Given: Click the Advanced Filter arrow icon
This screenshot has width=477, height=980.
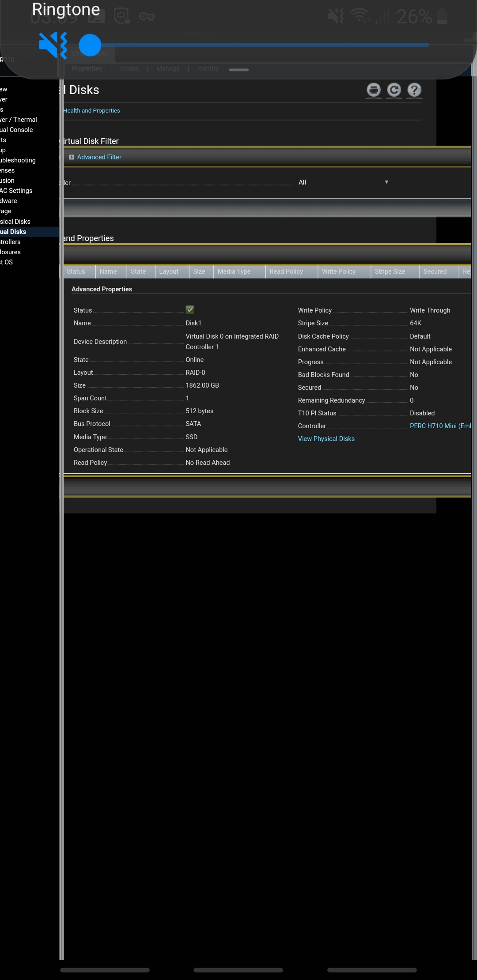Looking at the screenshot, I should tap(71, 157).
